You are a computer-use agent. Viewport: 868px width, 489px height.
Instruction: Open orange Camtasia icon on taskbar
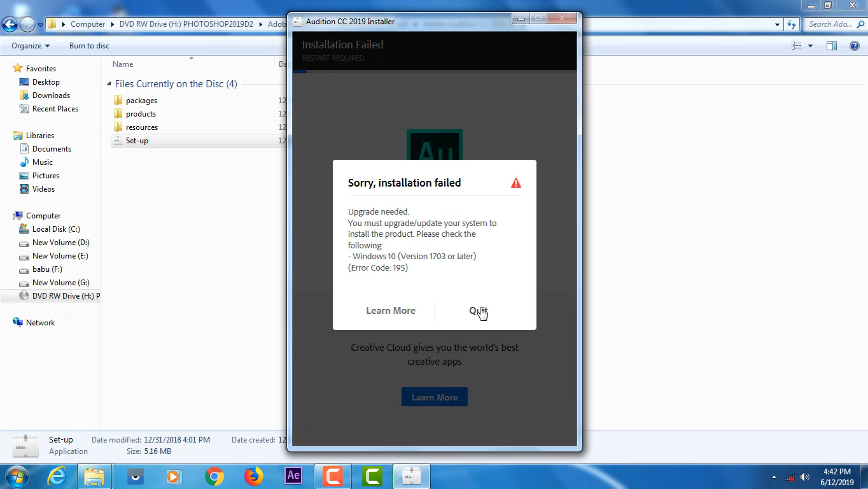coord(333,476)
